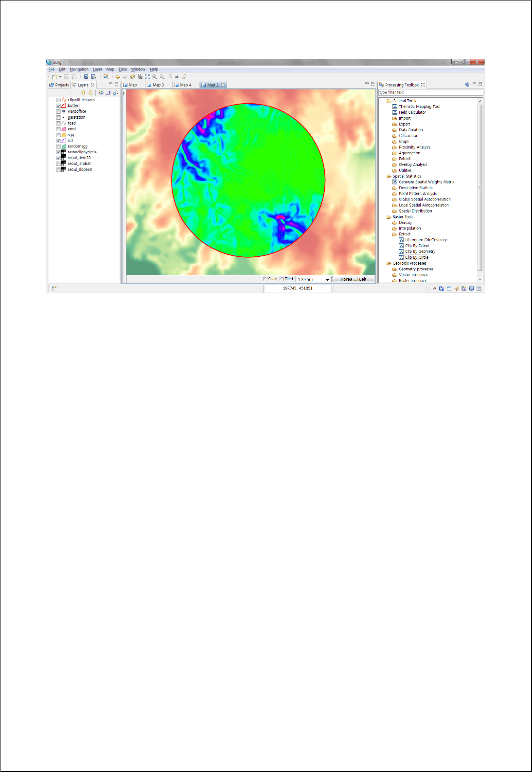Hide the rasterclipbycircle layer
532x772 pixels.
pos(58,152)
